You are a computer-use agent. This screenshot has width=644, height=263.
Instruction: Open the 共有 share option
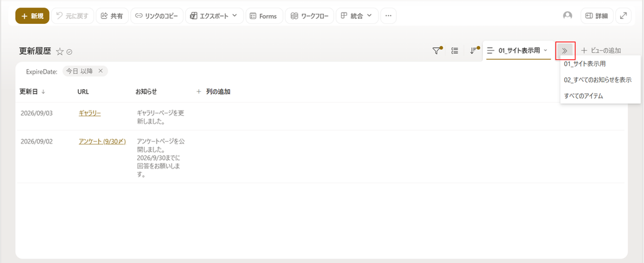tap(112, 16)
